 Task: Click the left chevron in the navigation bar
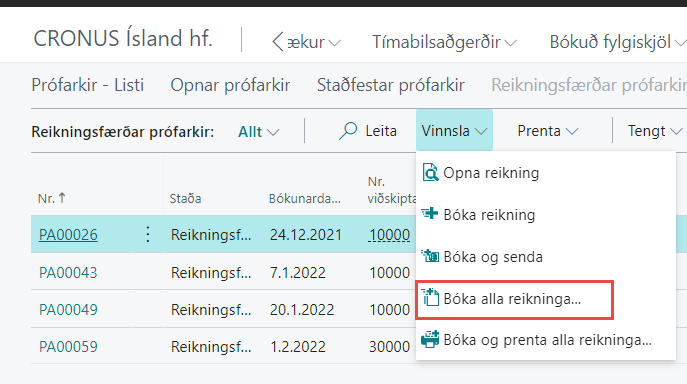click(x=277, y=43)
